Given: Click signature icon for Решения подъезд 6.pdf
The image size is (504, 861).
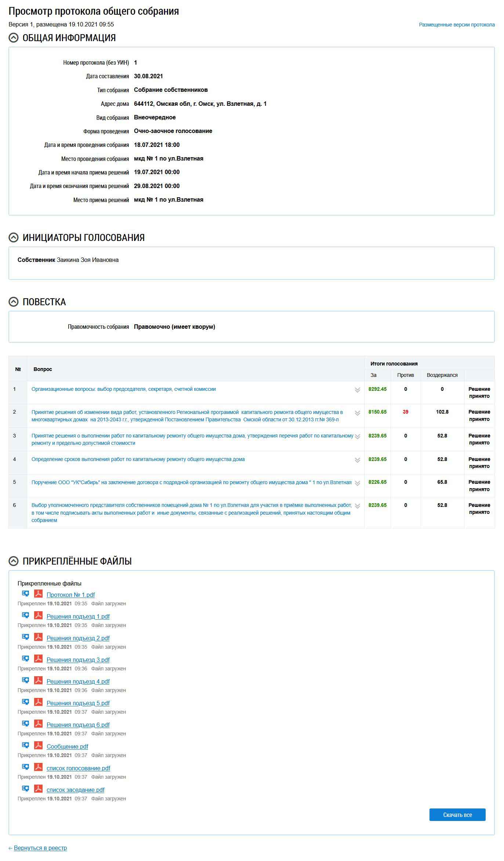Looking at the screenshot, I should coord(25,723).
